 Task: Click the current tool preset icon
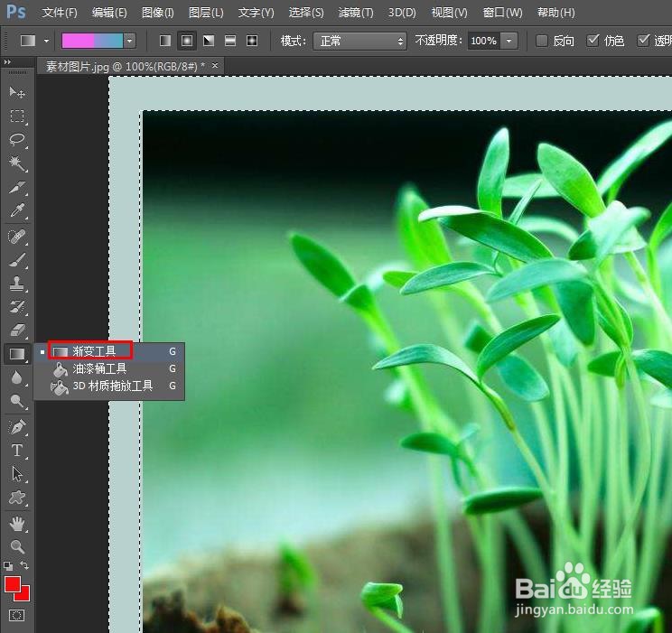[28, 42]
